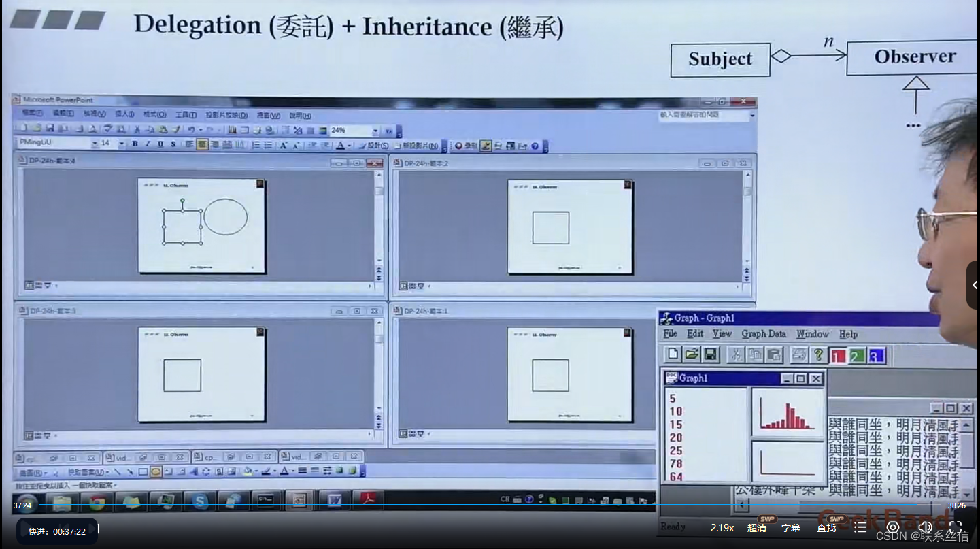Change video quality 超清 setting
This screenshot has width=980, height=549.
tap(757, 528)
